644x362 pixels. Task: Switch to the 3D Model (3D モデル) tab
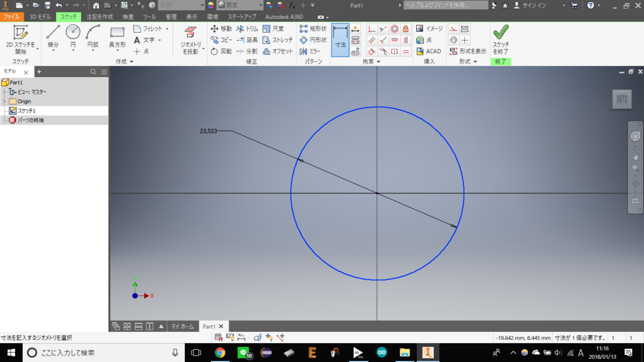coord(40,17)
